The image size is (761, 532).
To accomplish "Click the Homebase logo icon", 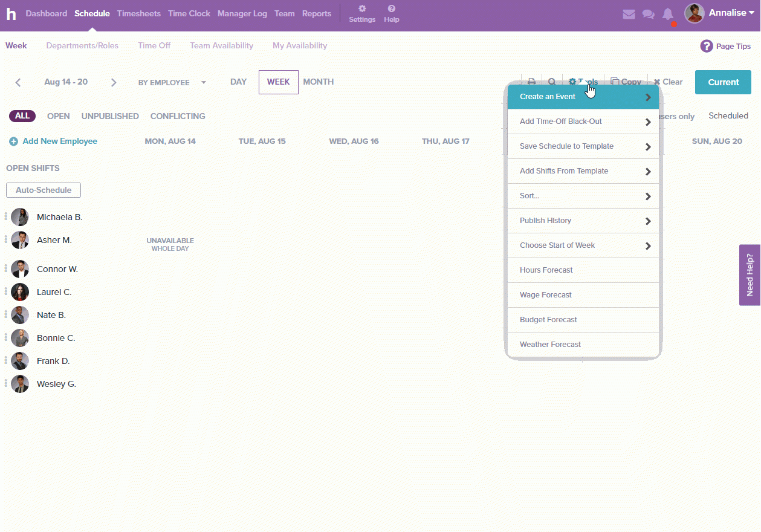I will point(11,13).
